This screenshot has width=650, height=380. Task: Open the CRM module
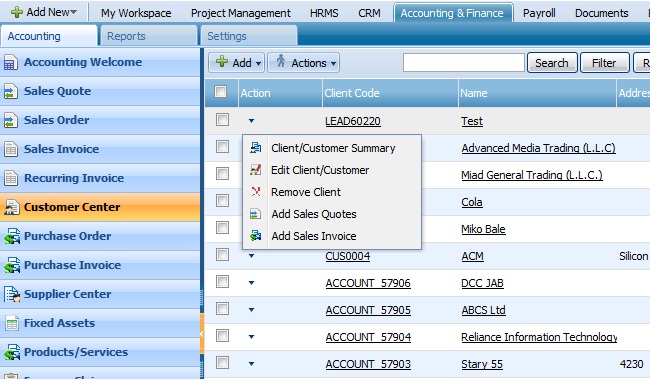[x=369, y=13]
